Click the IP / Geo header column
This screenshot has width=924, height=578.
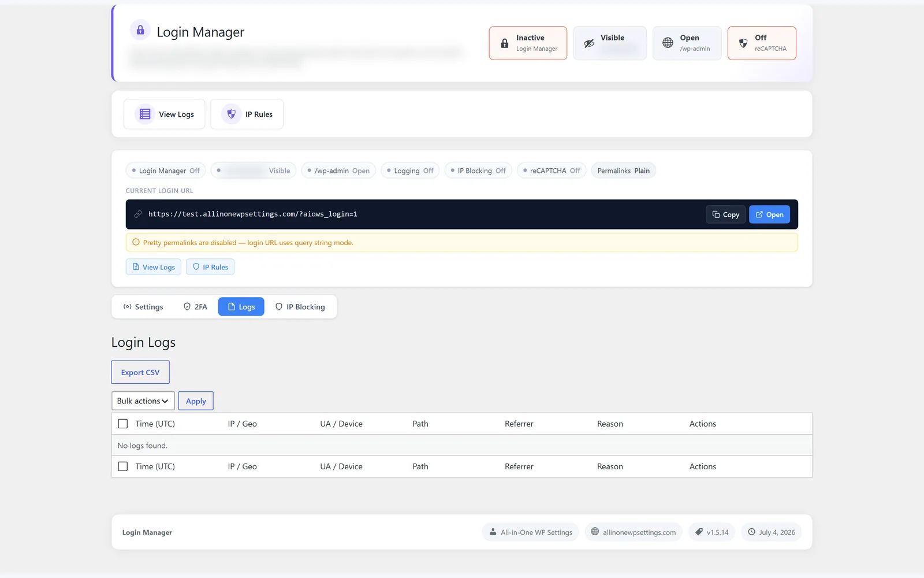243,424
